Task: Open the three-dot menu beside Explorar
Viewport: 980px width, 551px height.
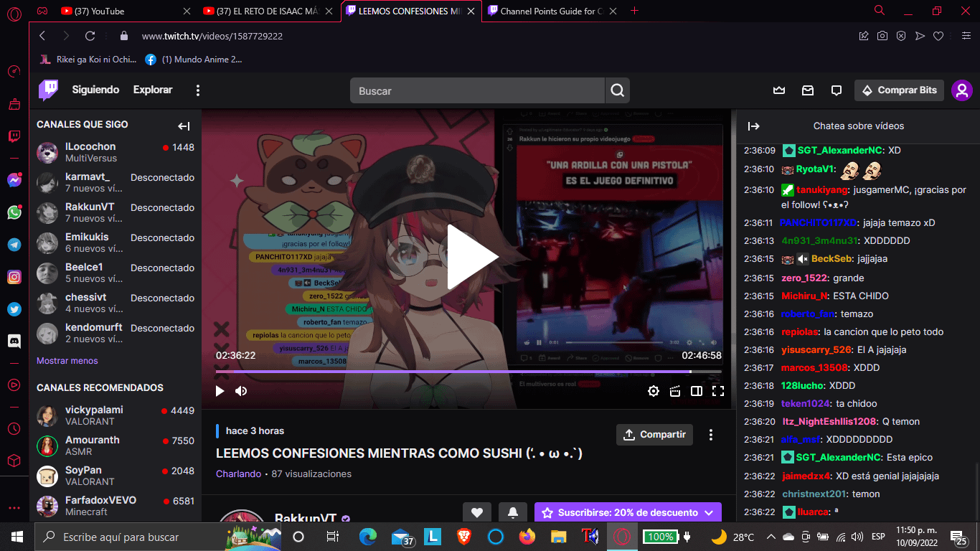Action: pos(198,90)
